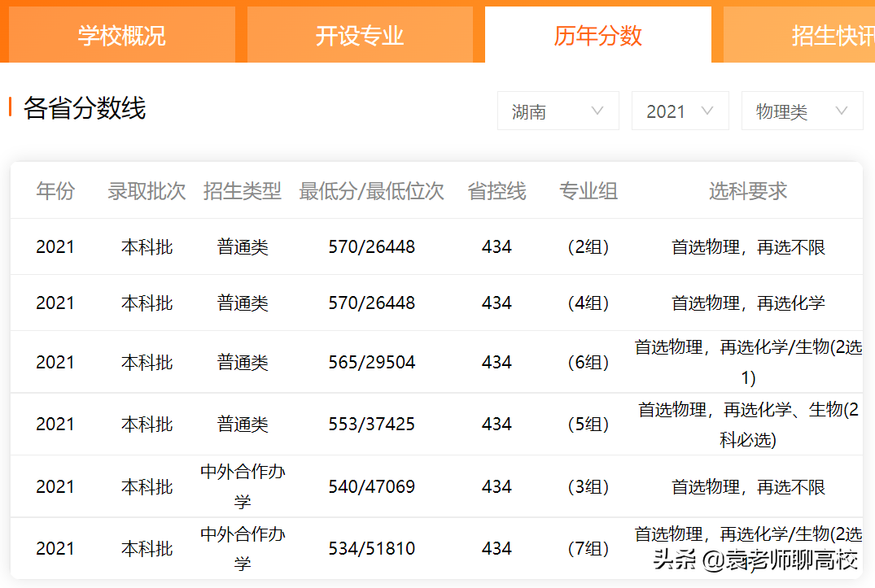The width and height of the screenshot is (875, 588).
Task: Click the 录取批次 column header
Action: click(147, 191)
